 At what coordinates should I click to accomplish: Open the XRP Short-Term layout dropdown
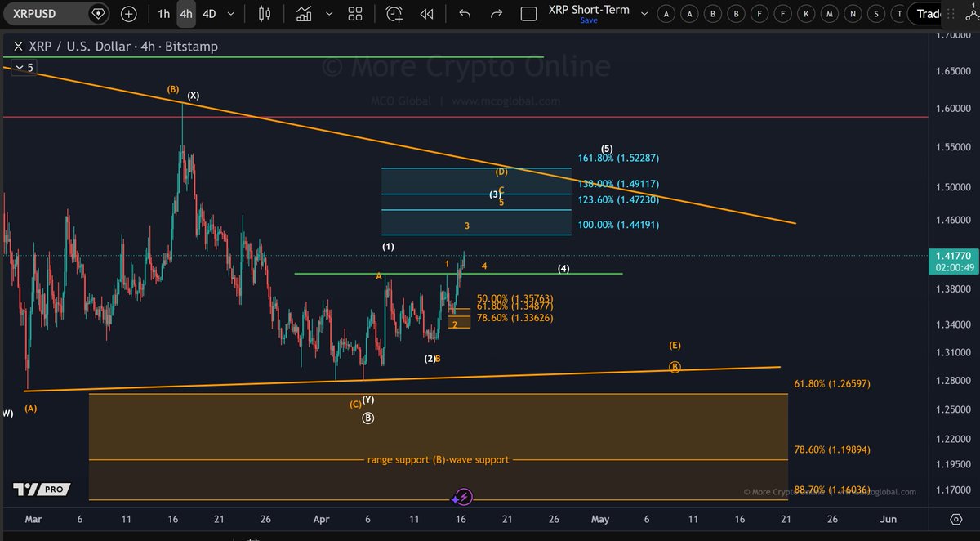coord(644,14)
